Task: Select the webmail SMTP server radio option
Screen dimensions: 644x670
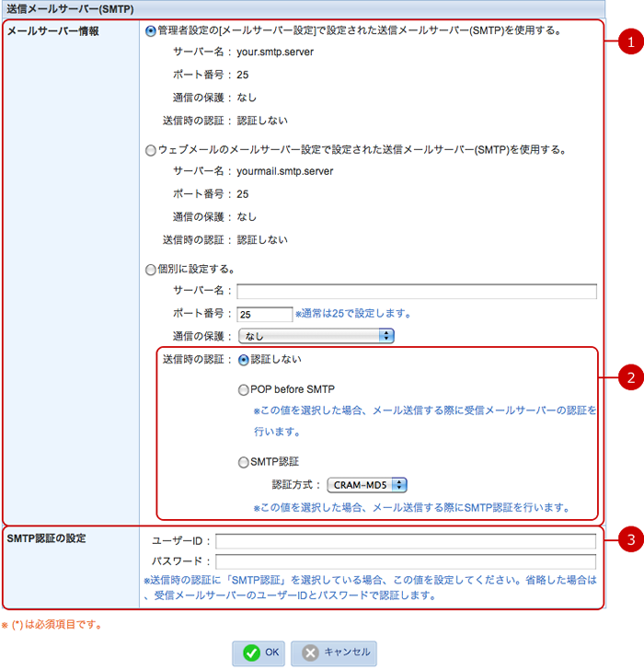Action: point(150,150)
